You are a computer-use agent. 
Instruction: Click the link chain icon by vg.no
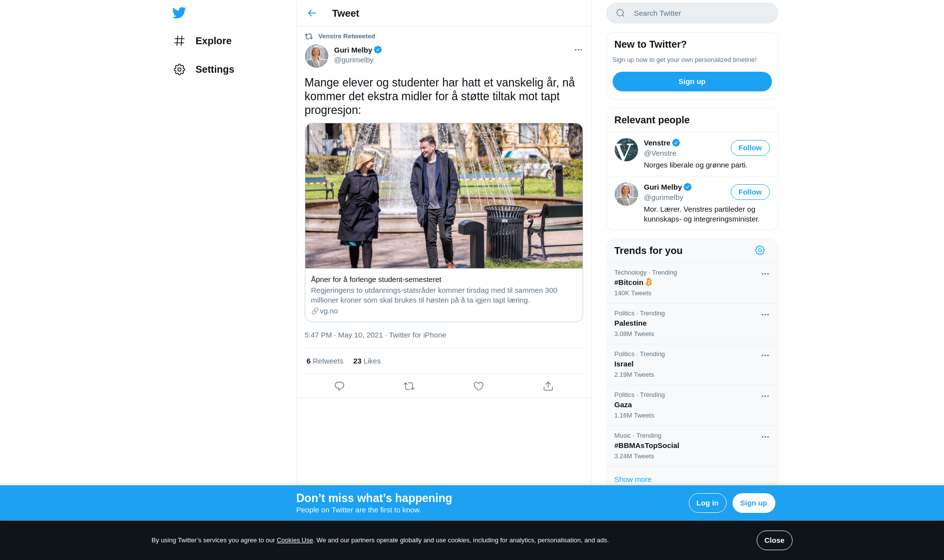click(x=315, y=311)
